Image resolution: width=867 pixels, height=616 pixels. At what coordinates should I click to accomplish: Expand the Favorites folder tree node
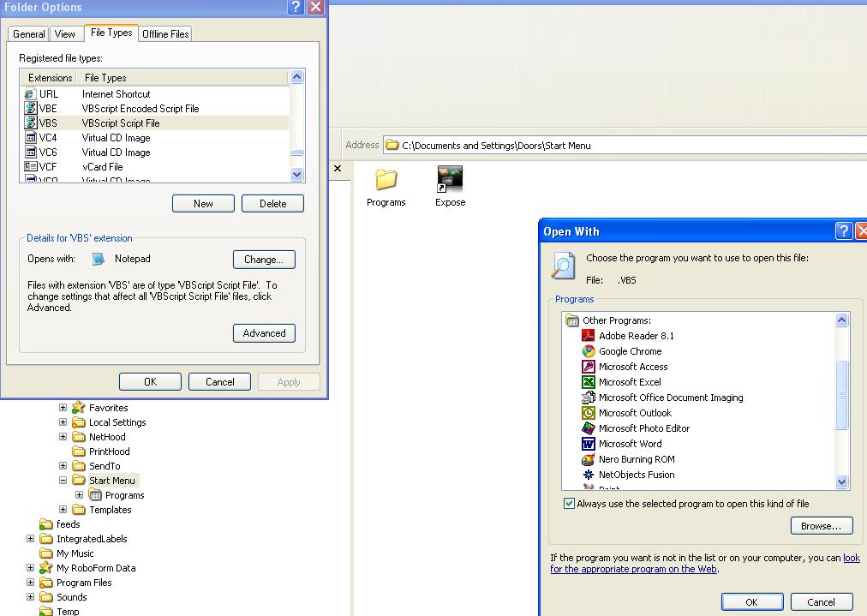point(63,408)
